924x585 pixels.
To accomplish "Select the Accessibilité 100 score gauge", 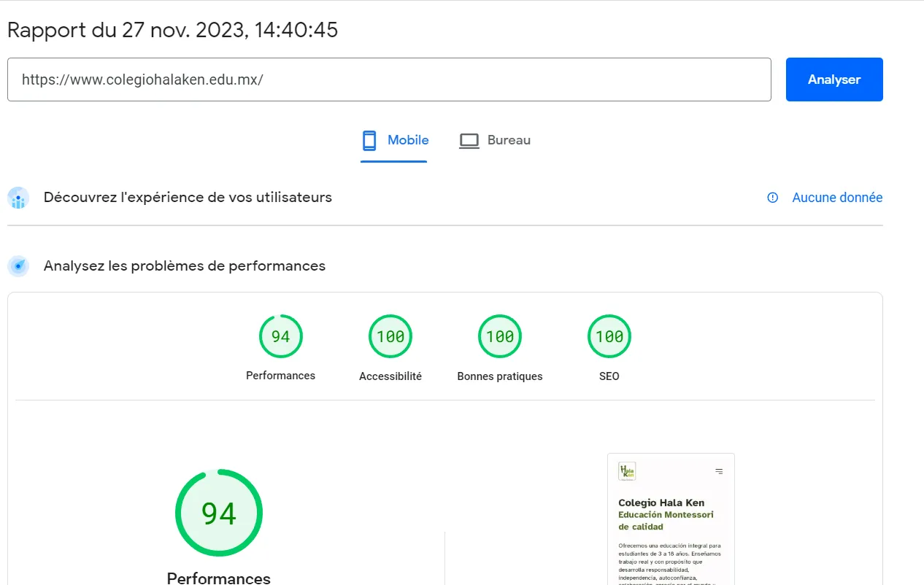I will click(390, 336).
